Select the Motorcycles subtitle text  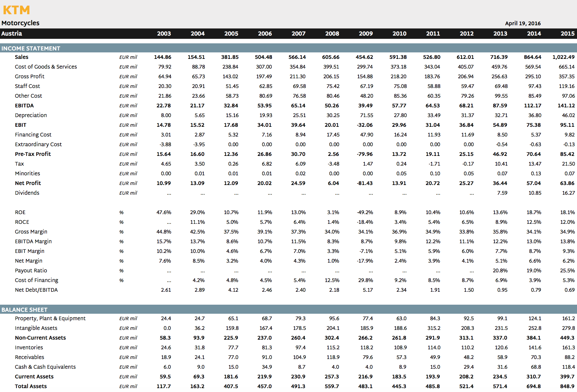tap(20, 23)
